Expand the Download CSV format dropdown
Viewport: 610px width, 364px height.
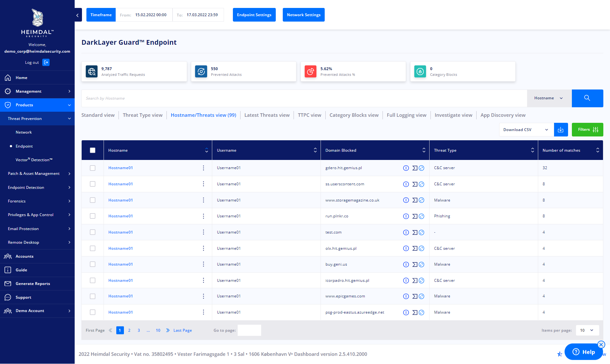tap(547, 129)
